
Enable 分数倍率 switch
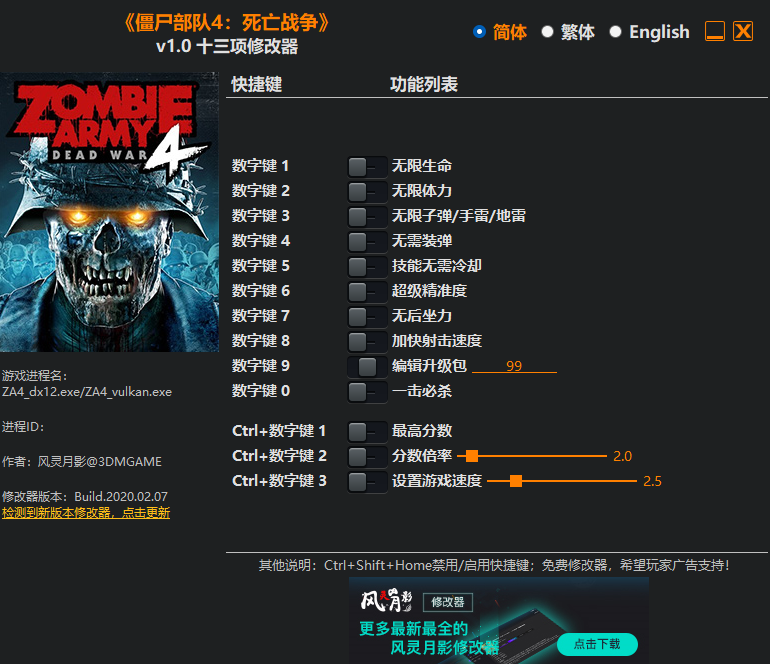click(367, 457)
